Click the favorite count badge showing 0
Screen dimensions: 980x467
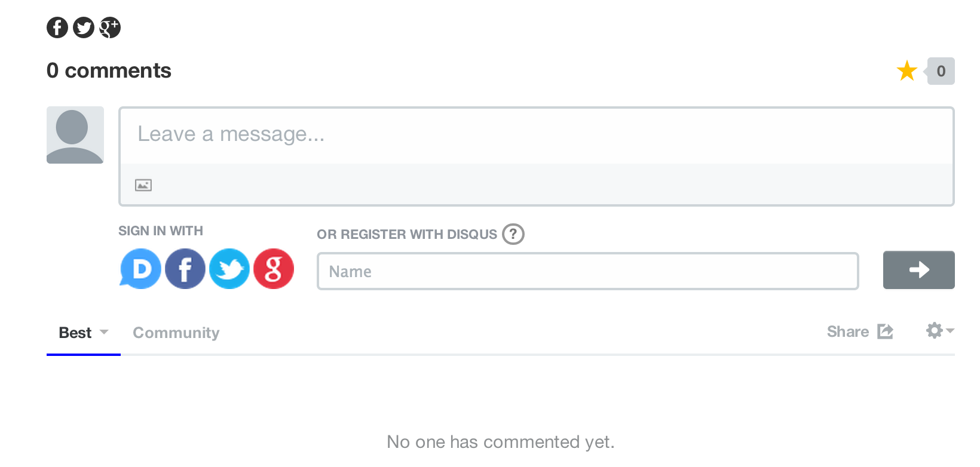pos(941,71)
